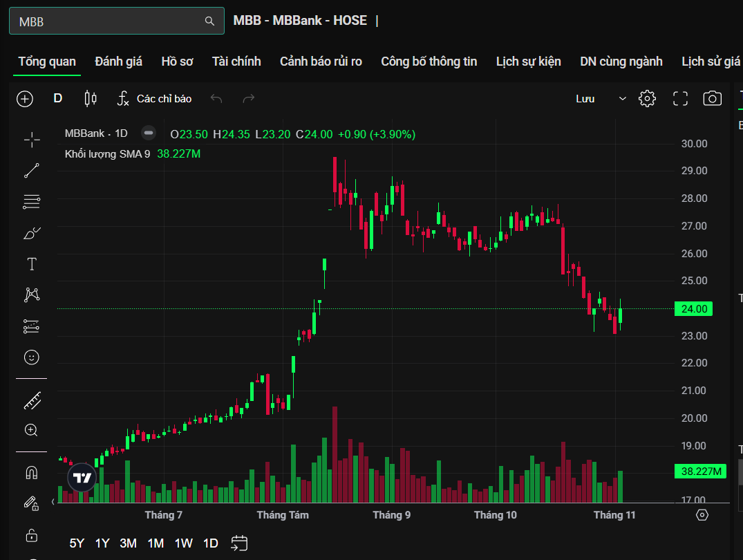This screenshot has width=743, height=560.
Task: Click the 24.00 current price label
Action: pyautogui.click(x=693, y=309)
